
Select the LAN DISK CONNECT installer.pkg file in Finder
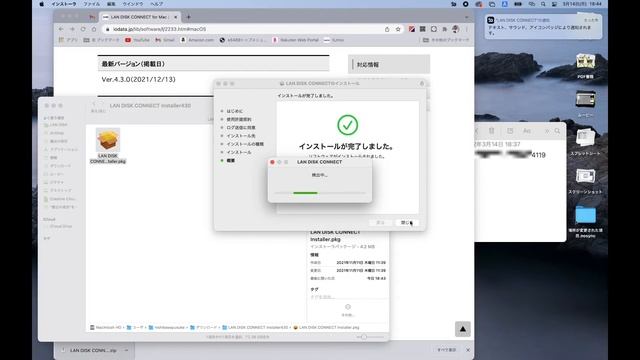tap(108, 146)
